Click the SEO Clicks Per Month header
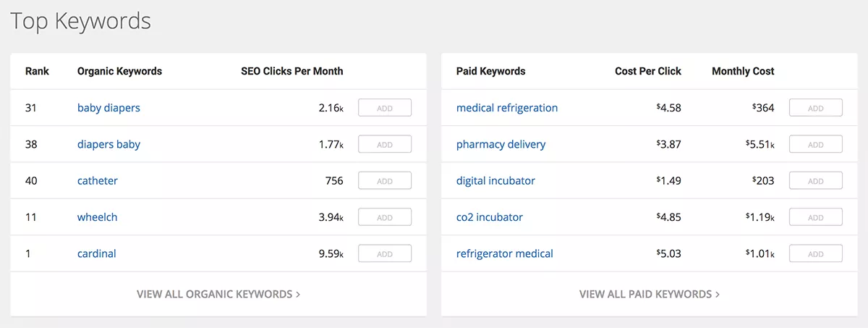Image resolution: width=868 pixels, height=328 pixels. [292, 71]
